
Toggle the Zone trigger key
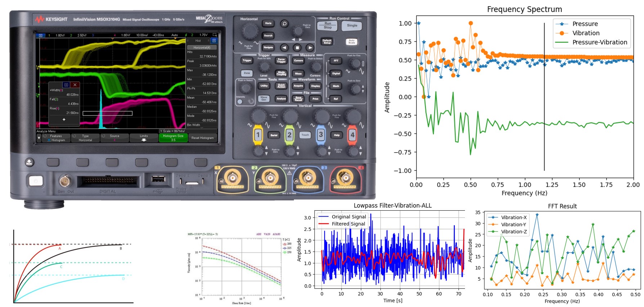tap(247, 73)
